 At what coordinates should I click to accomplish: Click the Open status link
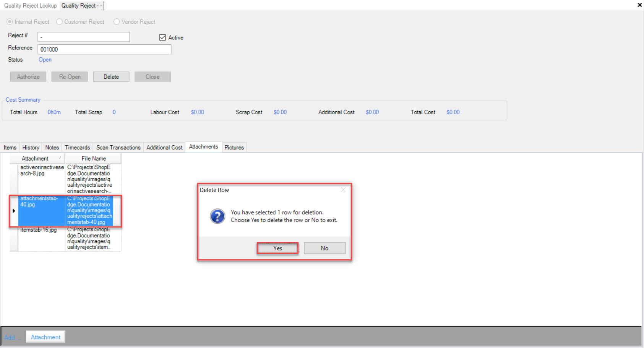tap(45, 60)
